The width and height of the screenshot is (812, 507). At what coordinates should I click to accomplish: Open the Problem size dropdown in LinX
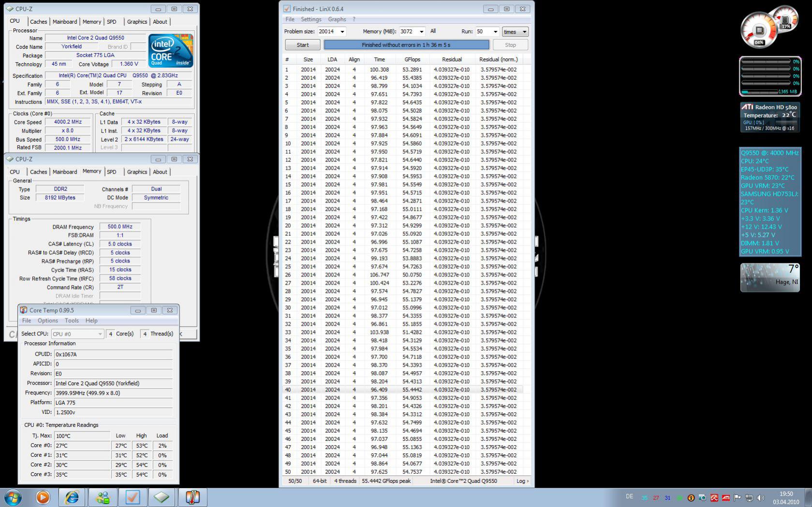tap(342, 31)
